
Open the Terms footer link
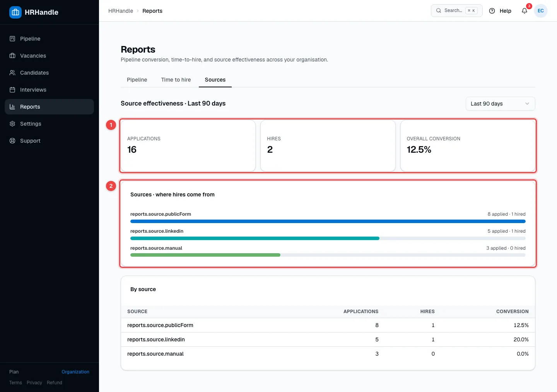click(15, 383)
